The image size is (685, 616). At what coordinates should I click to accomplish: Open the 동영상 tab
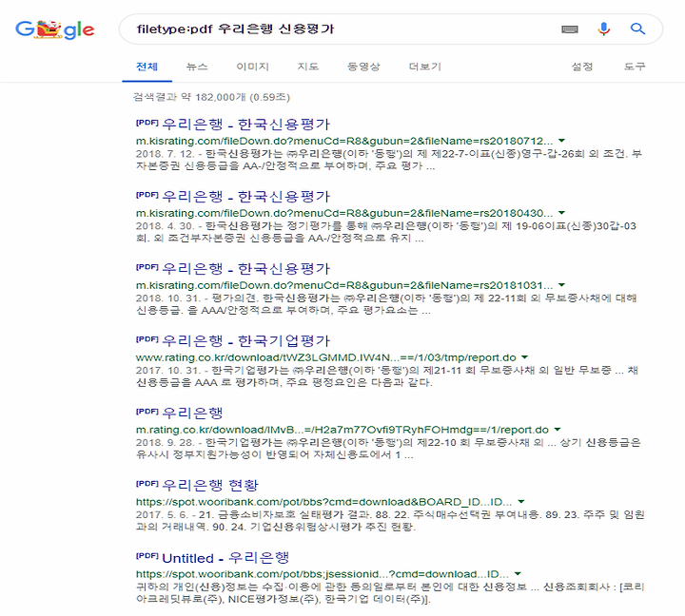tap(363, 67)
